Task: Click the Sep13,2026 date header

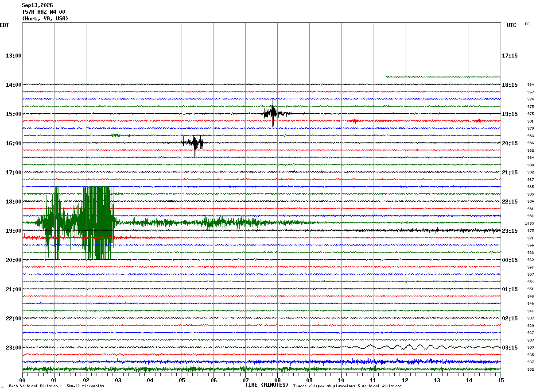Action: click(x=38, y=5)
